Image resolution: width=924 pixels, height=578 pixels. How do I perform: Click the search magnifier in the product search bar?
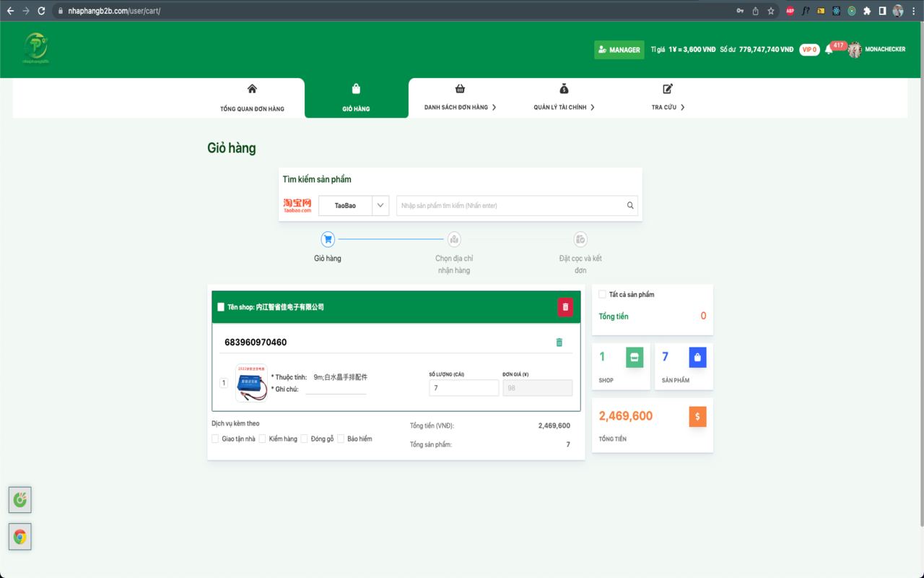tap(629, 205)
